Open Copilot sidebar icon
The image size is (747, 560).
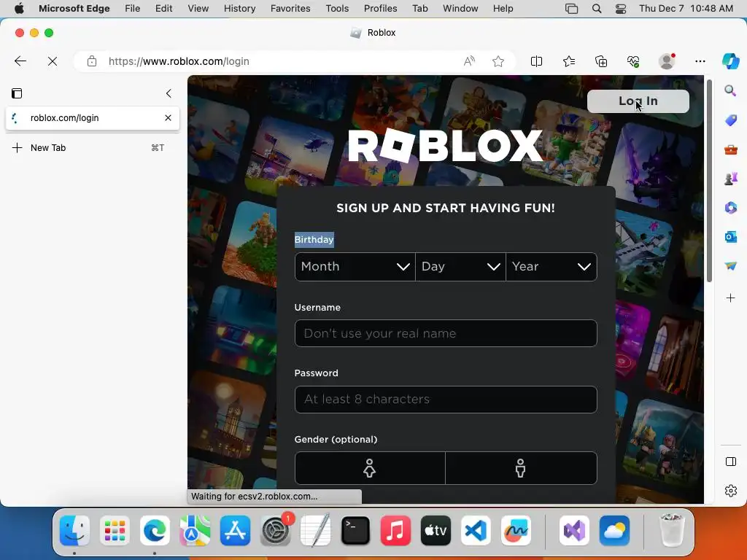(x=731, y=61)
